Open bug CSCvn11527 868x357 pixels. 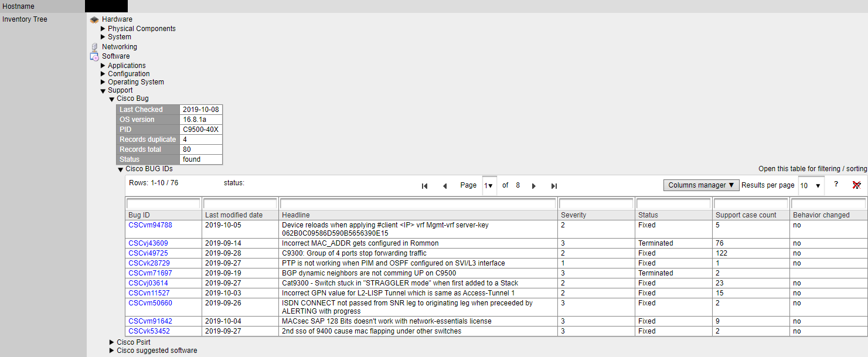click(x=149, y=293)
